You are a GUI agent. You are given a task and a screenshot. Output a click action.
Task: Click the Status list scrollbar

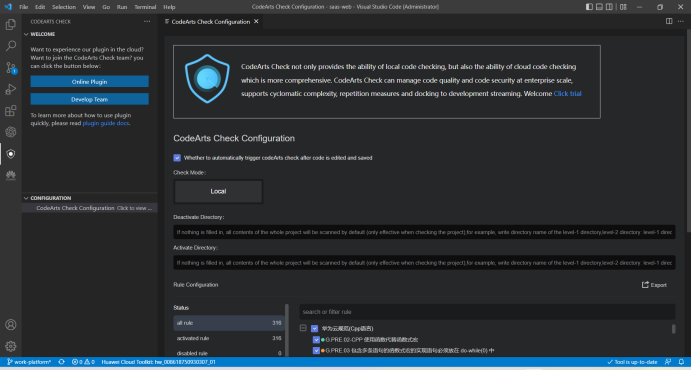(287, 330)
